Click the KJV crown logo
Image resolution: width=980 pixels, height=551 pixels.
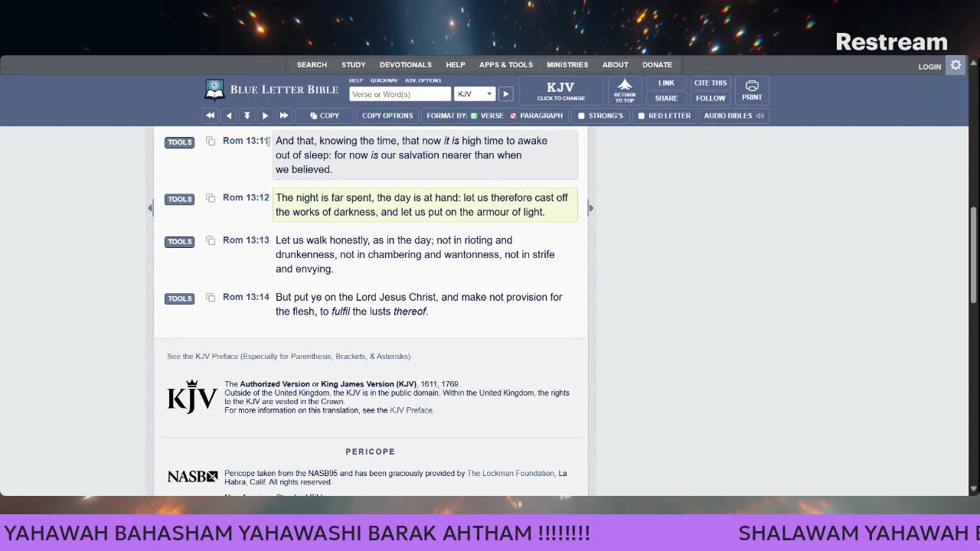pos(192,396)
